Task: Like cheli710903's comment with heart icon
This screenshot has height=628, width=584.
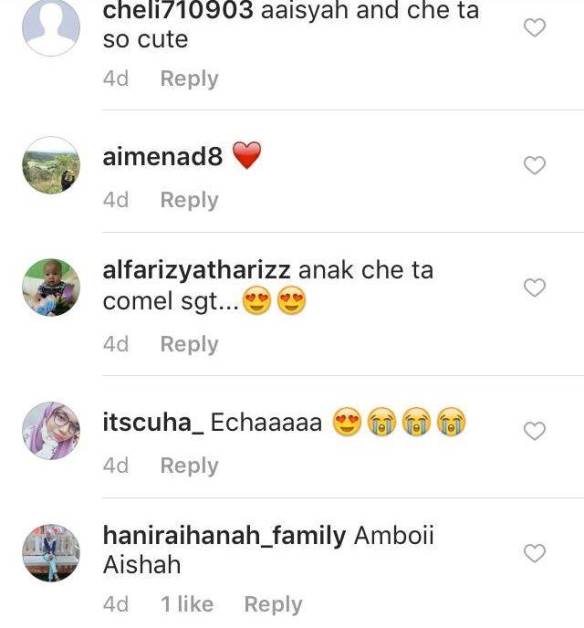Action: point(535,28)
